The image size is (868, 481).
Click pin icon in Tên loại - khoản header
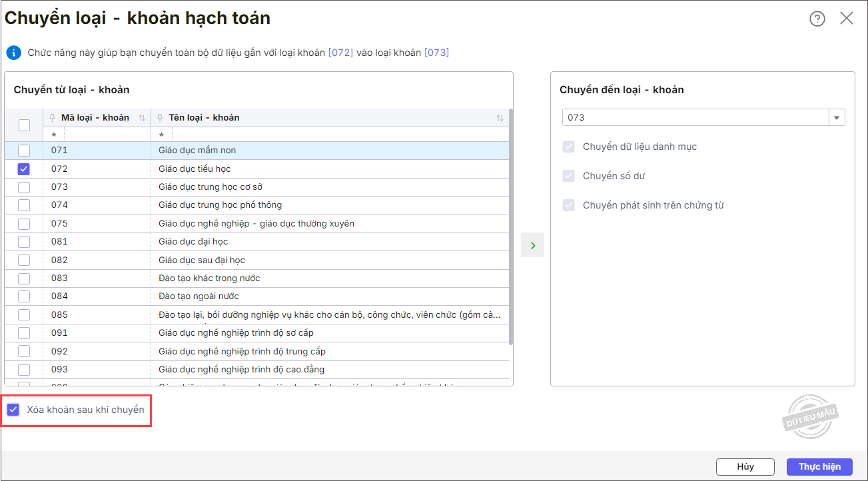tap(161, 118)
